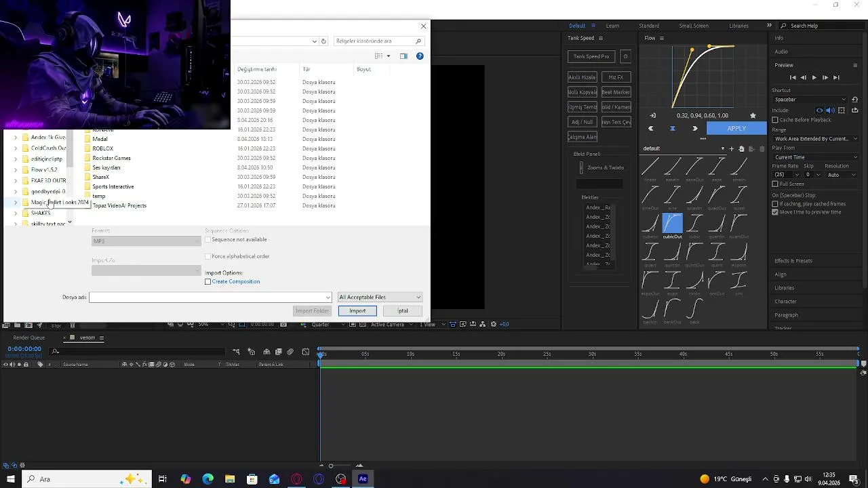Image resolution: width=868 pixels, height=488 pixels.
Task: Open the Range Work Area dropdown
Action: click(x=815, y=138)
